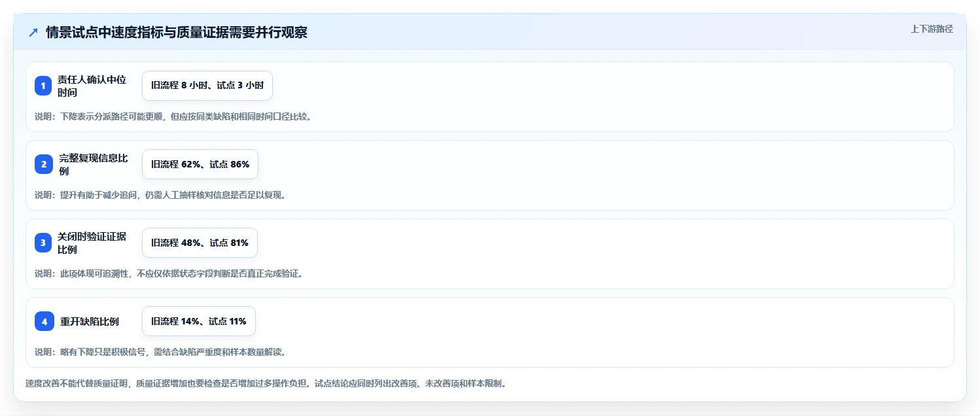Viewport: 980px width, 416px height.
Task: Select the 关闭时验证证据比例 metric label
Action: [x=92, y=243]
